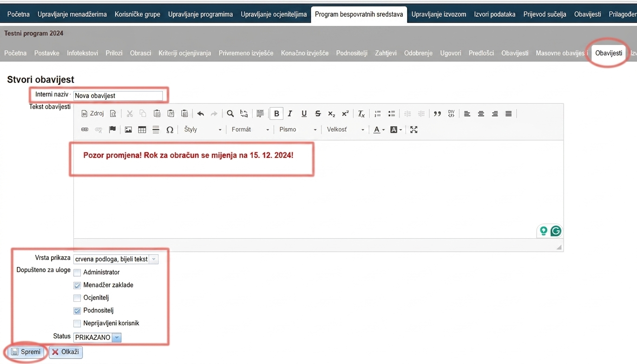Open the Zdroj source view button
Screen dimensions: 637x364
(92, 113)
